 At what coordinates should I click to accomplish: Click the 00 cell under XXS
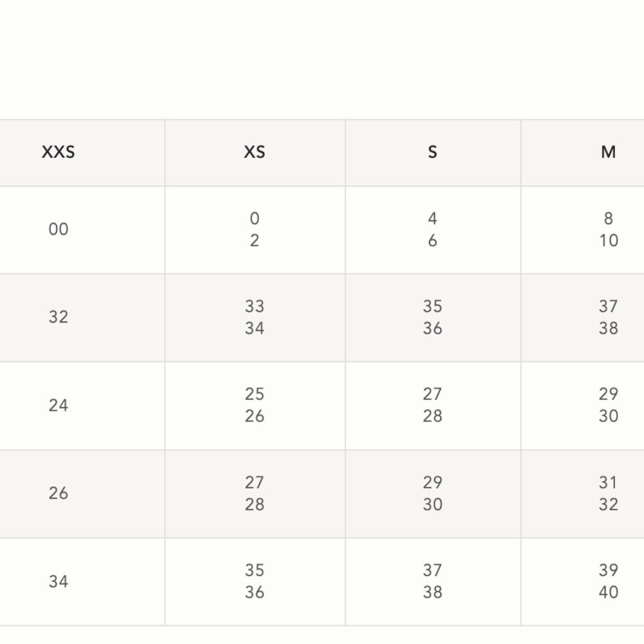(x=59, y=229)
